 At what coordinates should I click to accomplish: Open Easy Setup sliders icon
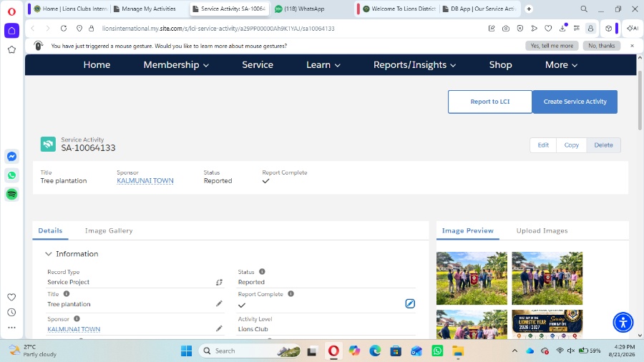tap(577, 29)
